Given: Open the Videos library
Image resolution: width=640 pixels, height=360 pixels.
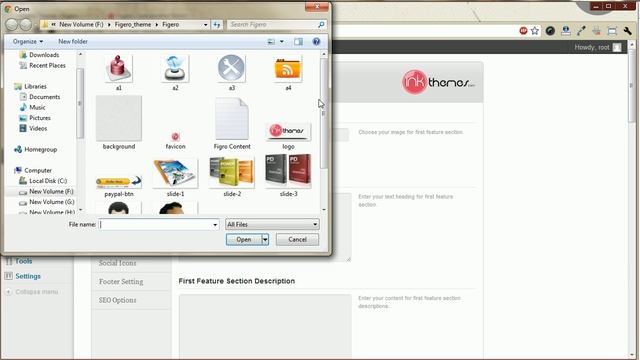Looking at the screenshot, I should 33,129.
